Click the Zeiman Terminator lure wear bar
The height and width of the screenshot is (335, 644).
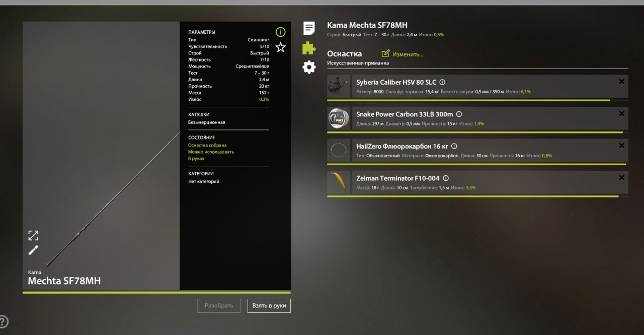[477, 196]
